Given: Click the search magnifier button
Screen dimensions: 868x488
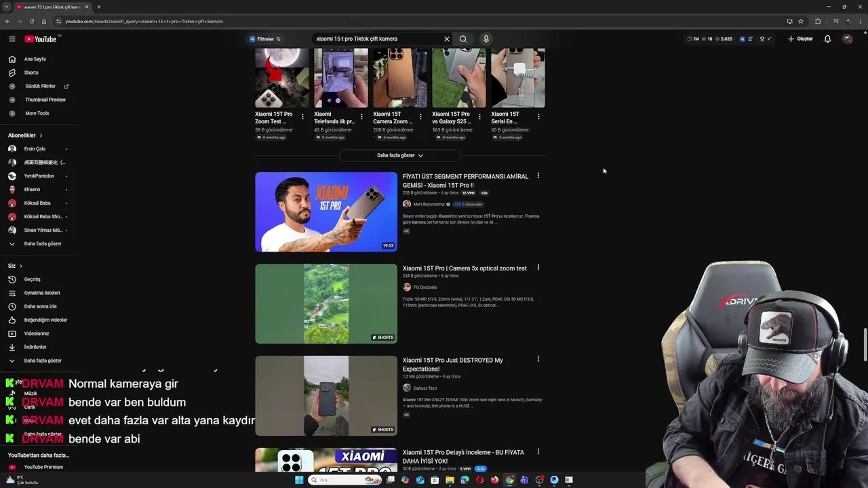Looking at the screenshot, I should [463, 39].
